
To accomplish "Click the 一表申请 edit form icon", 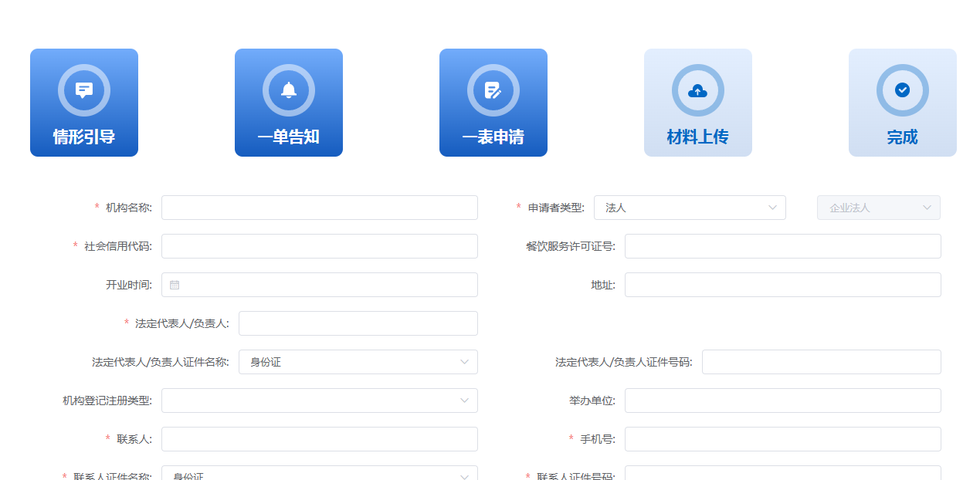I will (493, 90).
